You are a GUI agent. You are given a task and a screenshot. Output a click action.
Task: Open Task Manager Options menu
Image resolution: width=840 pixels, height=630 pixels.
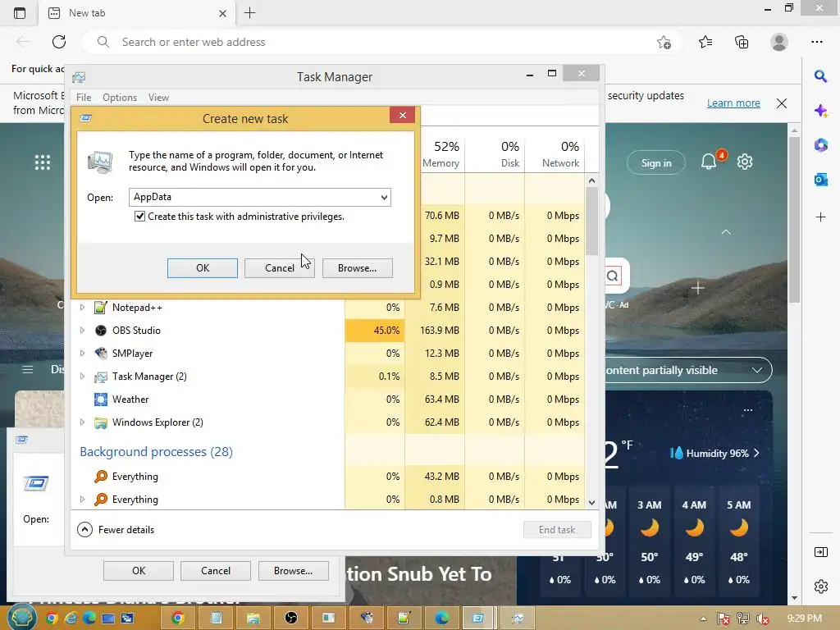[x=120, y=98]
